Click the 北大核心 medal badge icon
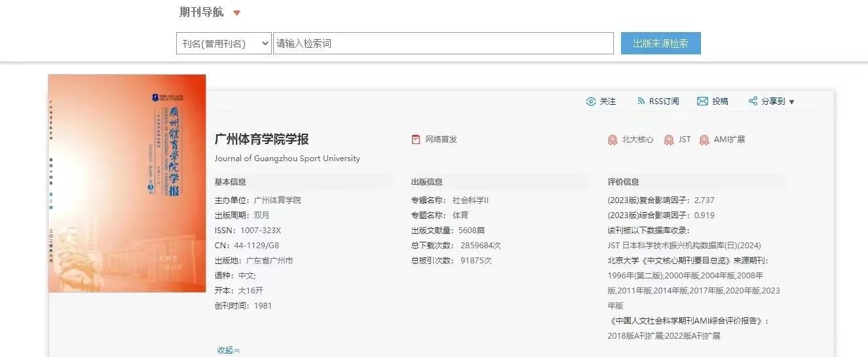The image size is (868, 357). point(613,140)
